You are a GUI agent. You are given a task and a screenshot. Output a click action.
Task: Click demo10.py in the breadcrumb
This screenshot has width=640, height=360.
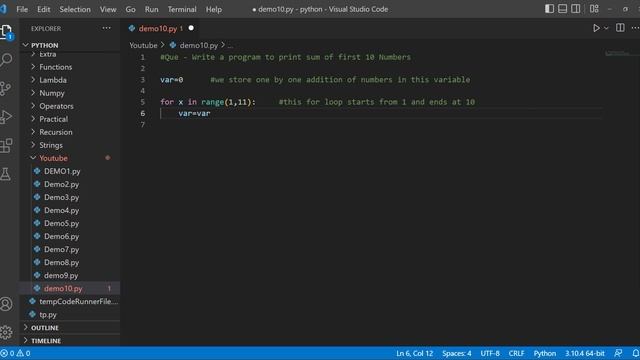[x=199, y=45]
